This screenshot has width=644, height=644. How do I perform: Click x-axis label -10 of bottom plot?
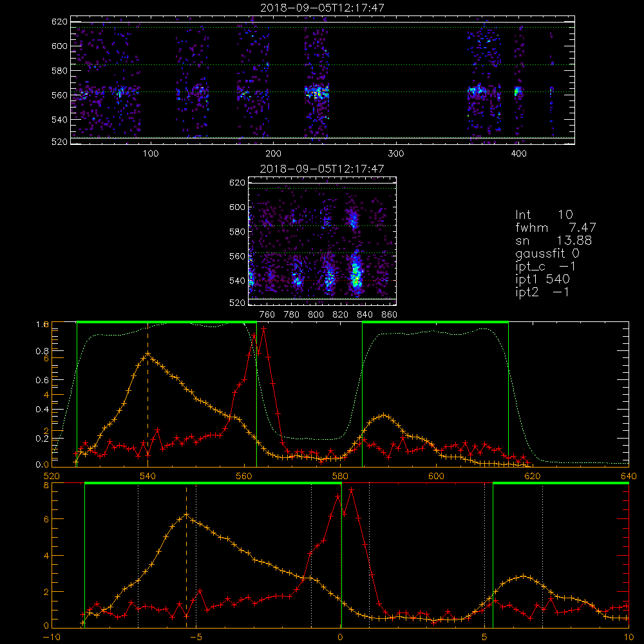[x=52, y=638]
